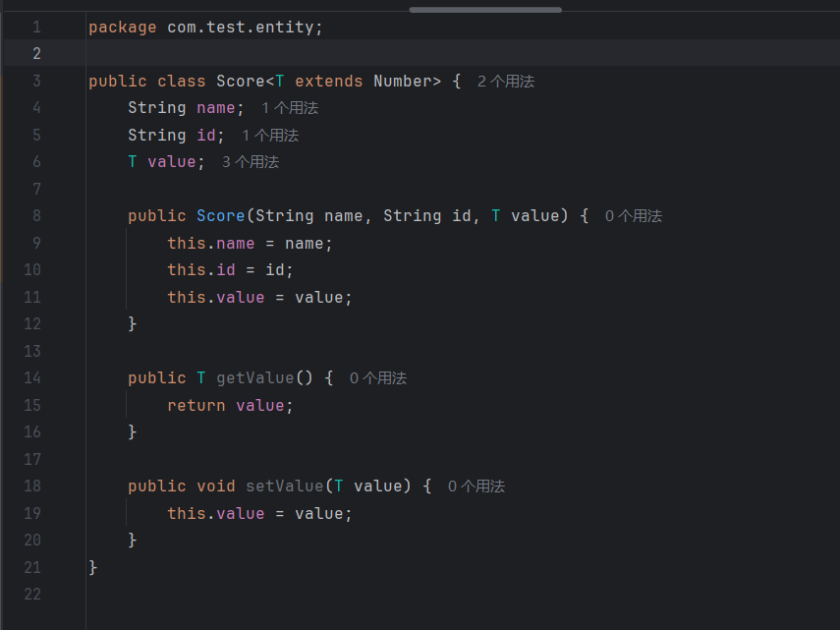Open '1 个用法' hint beside id field
Image resolution: width=840 pixels, height=630 pixels.
pos(270,136)
